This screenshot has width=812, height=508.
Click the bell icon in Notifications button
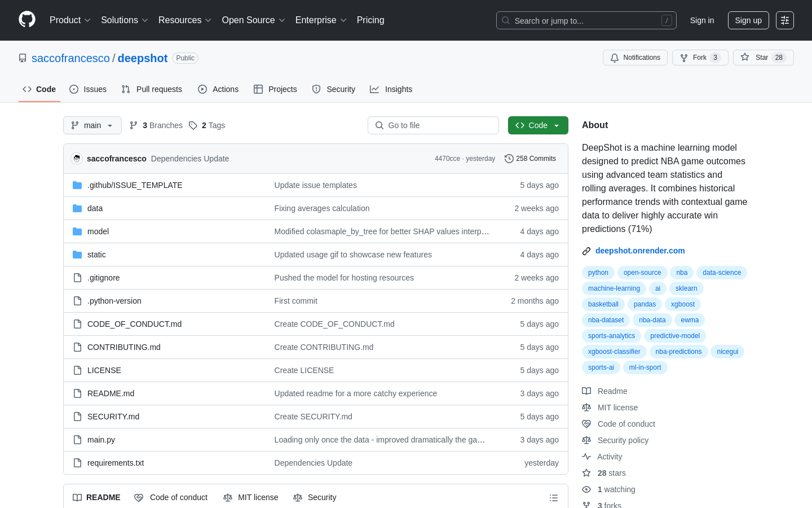(x=615, y=58)
